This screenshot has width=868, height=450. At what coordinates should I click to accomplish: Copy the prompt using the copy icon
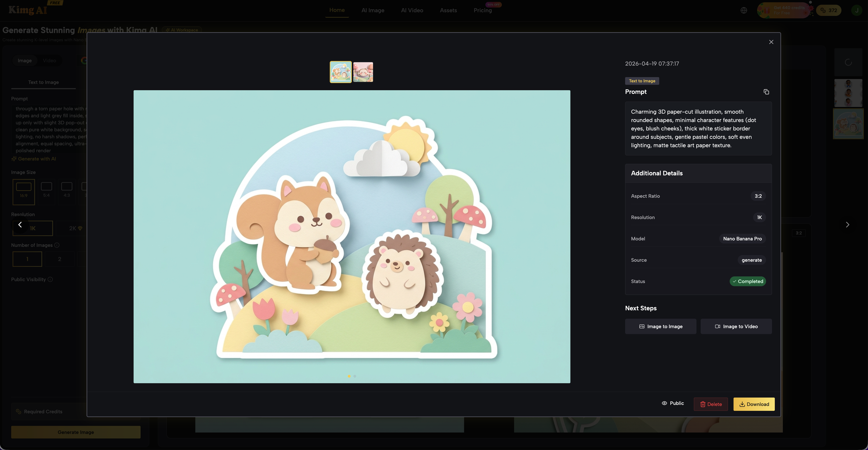tap(766, 92)
